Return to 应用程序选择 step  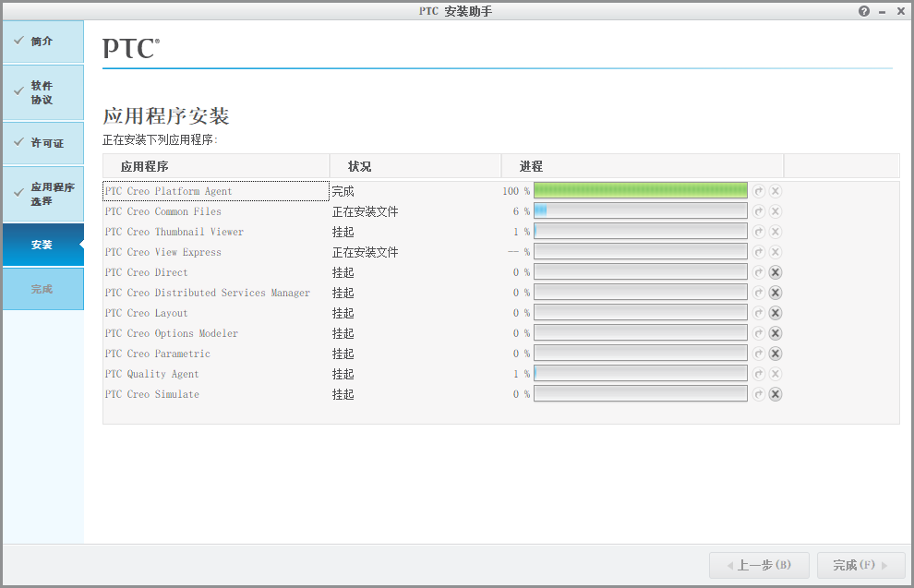tap(43, 194)
